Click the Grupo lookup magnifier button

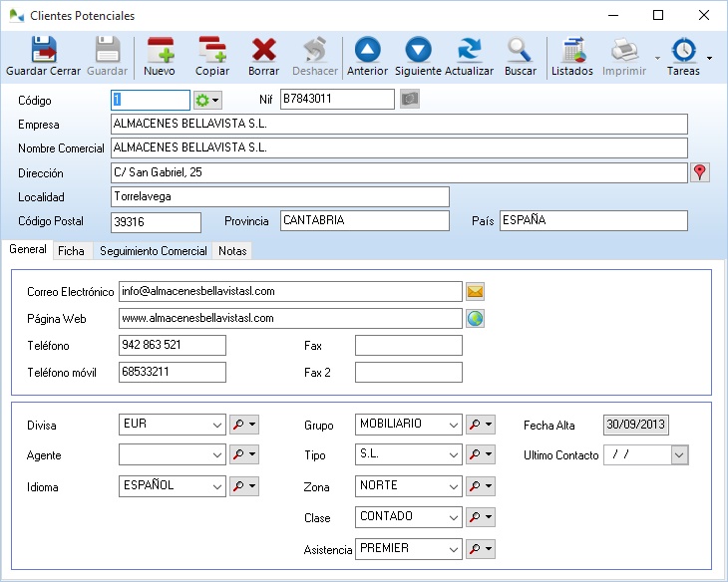click(x=481, y=425)
